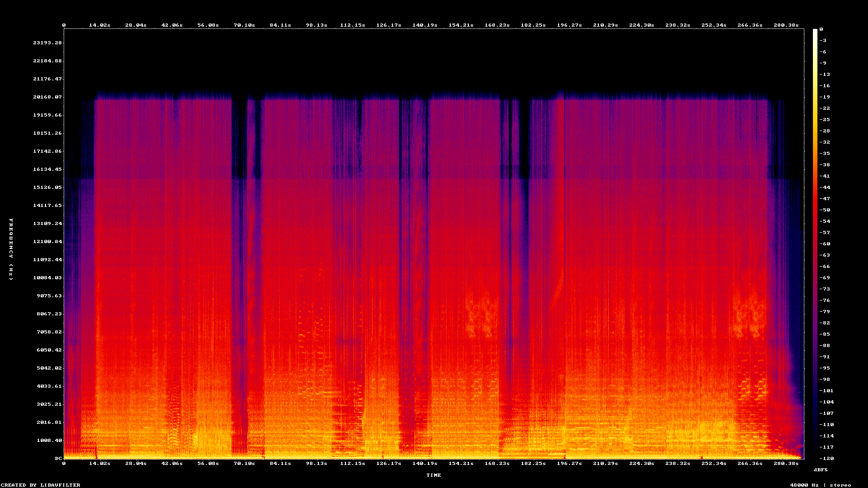Click the -120 value on dBFS scale
Image resolution: width=868 pixels, height=488 pixels.
(826, 459)
